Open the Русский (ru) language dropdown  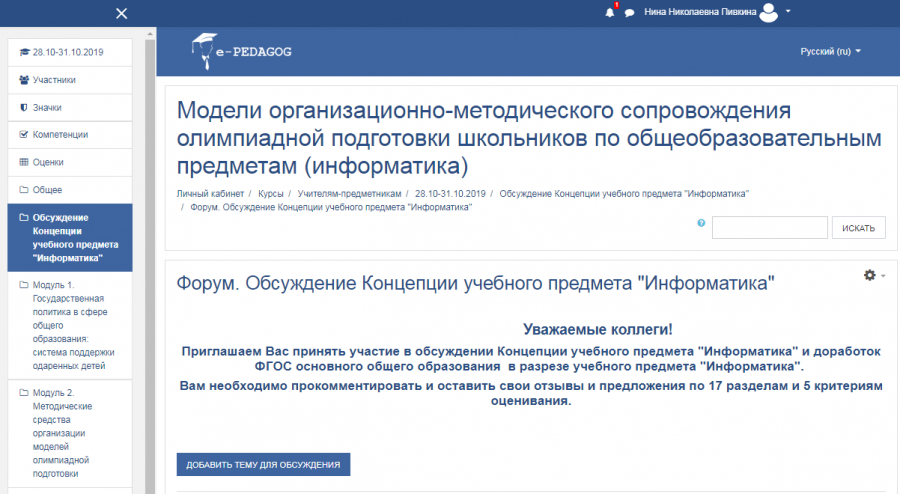coord(831,51)
